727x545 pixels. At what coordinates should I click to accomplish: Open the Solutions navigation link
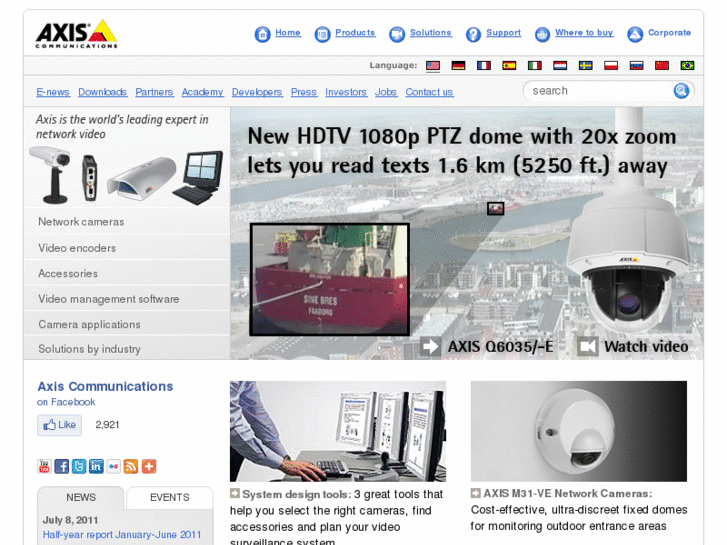click(431, 33)
